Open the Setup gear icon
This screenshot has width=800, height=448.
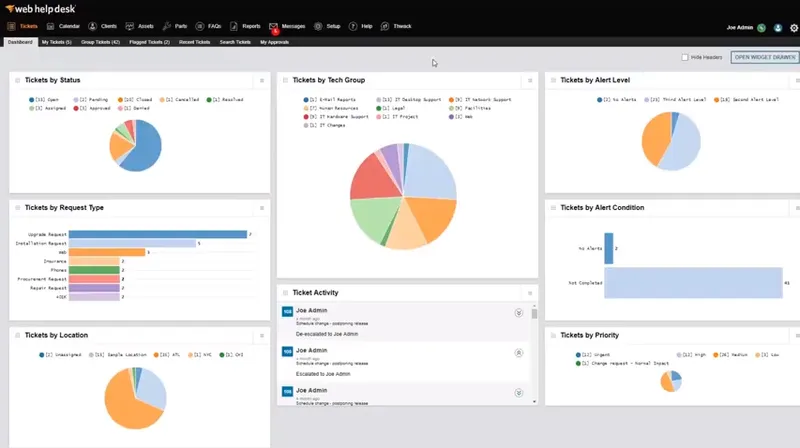pos(318,26)
